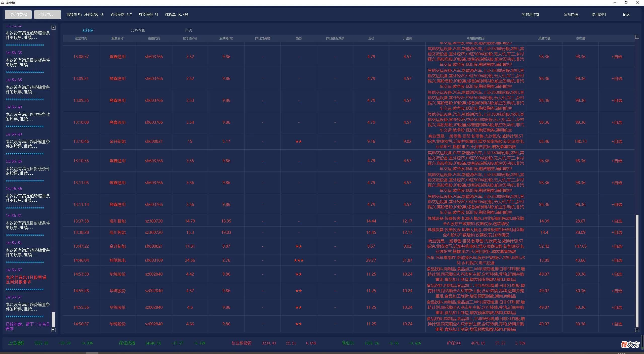Viewport: 644px width, 354px height.
Task: Add 隆鑫通用 13:08:57 row to 自选
Action: point(617,57)
